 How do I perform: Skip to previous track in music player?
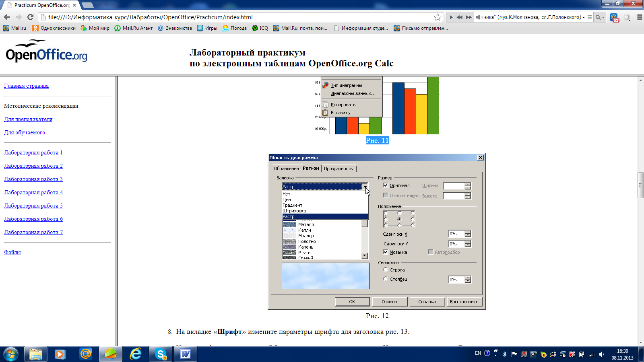460,17
